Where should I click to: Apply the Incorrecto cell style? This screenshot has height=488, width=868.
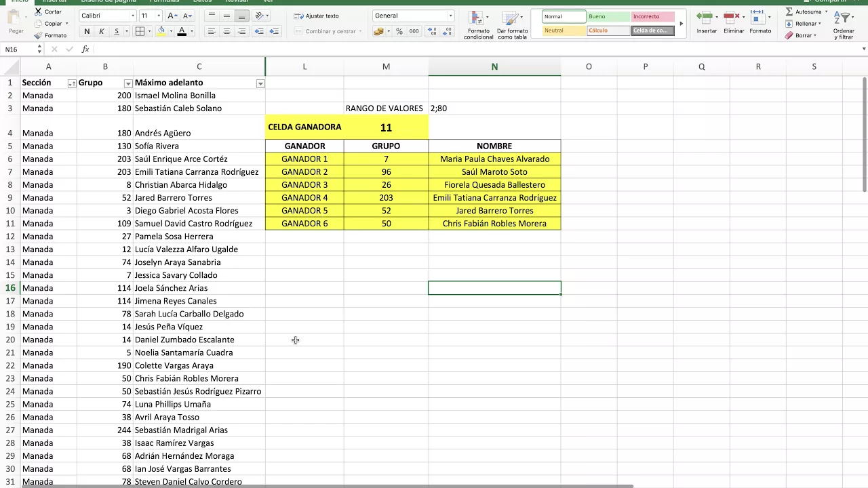pyautogui.click(x=652, y=16)
